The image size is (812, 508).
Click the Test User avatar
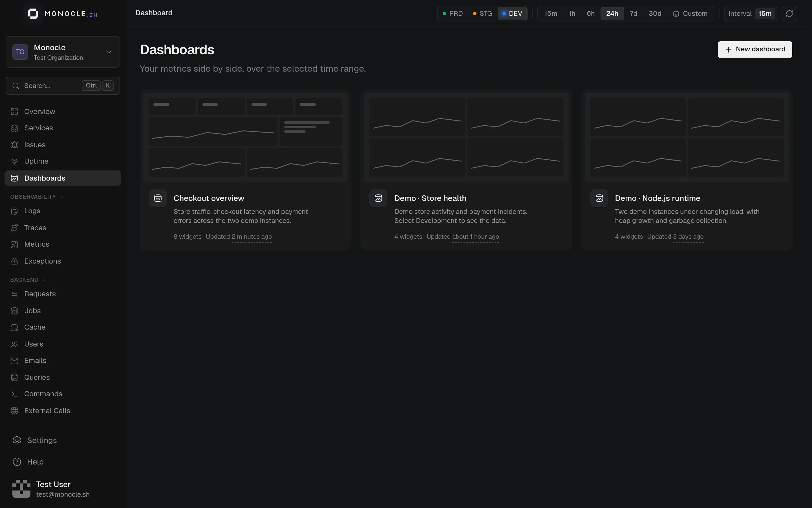(x=21, y=489)
